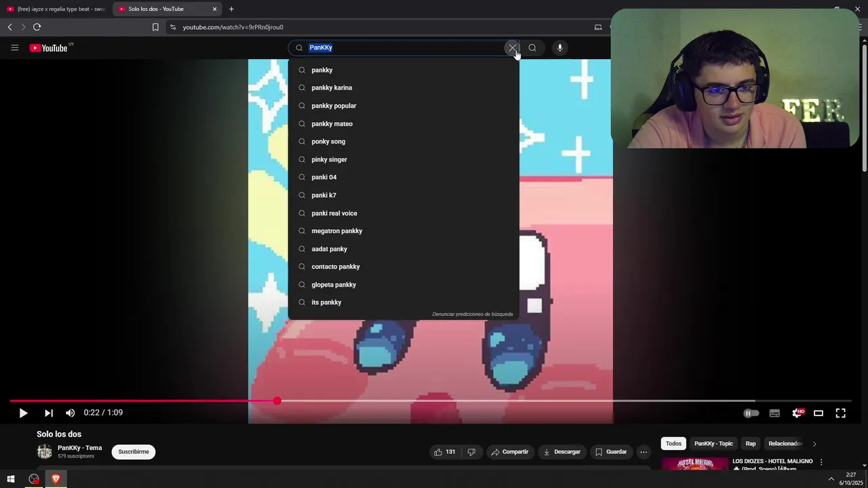Play the video
Screen dimensions: 868x488
point(23,413)
